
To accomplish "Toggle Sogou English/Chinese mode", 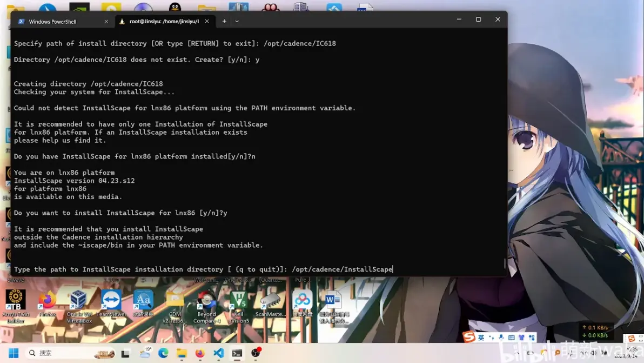I will [481, 338].
